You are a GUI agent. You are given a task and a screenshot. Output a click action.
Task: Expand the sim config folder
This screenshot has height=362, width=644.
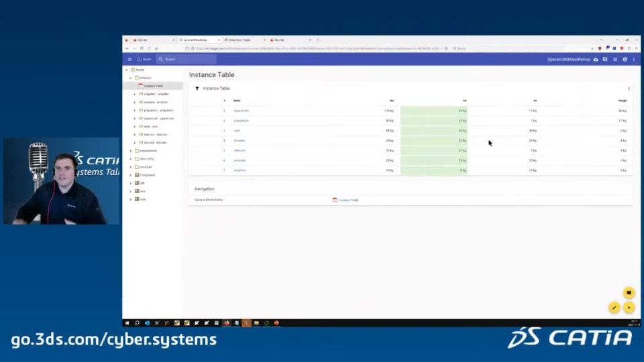point(131,159)
